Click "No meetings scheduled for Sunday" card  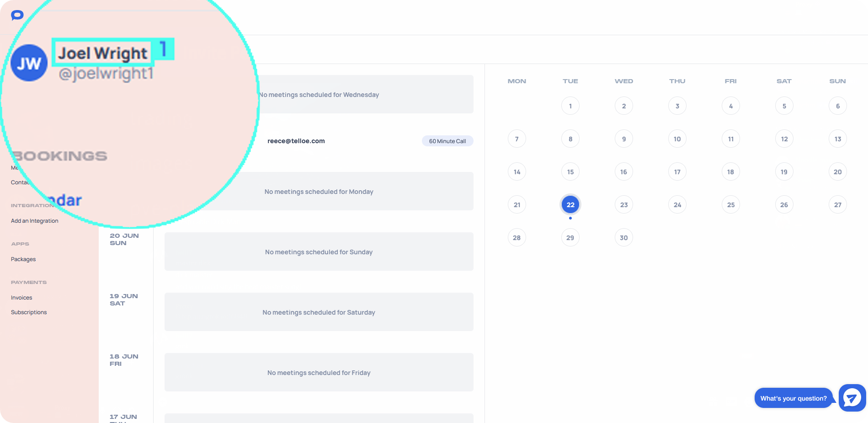[319, 252]
